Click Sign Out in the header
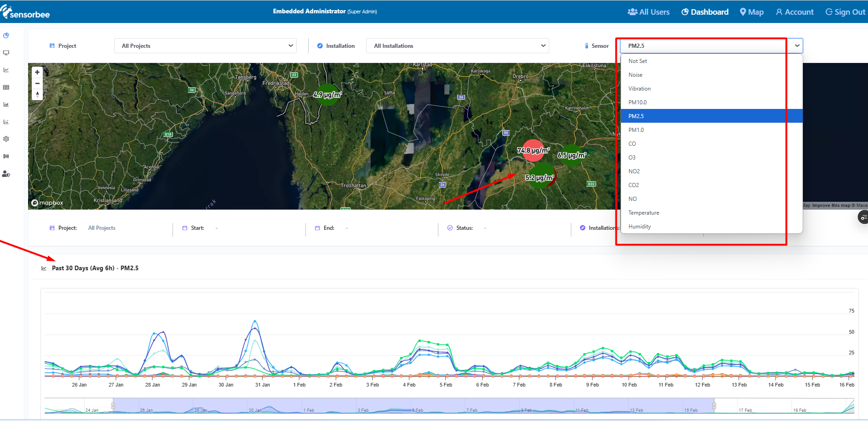 (x=845, y=12)
